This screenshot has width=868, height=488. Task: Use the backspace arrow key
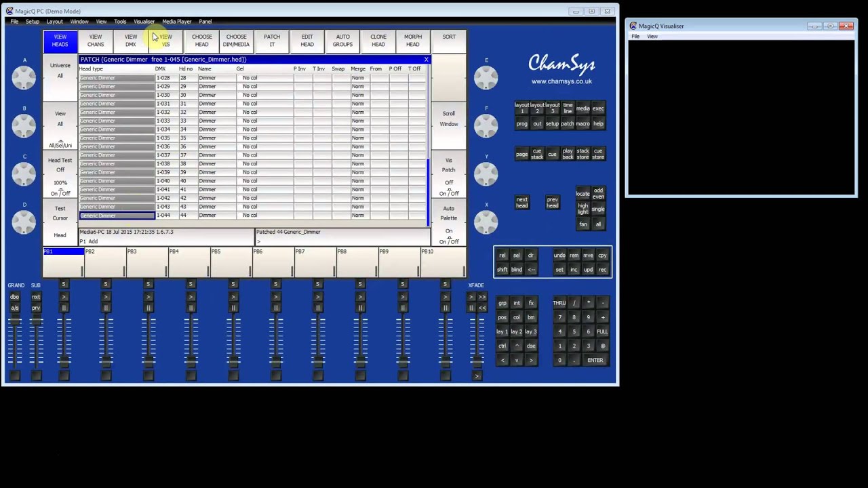coord(531,270)
